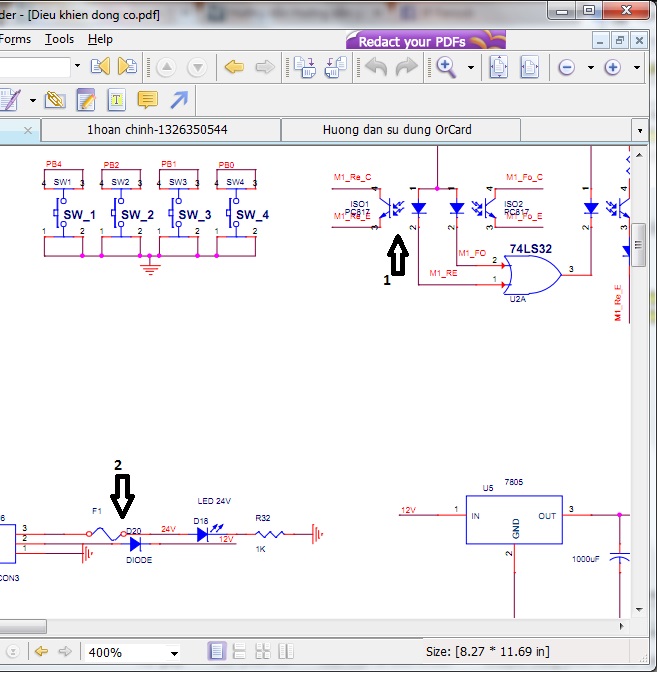Open the 400% zoom level dropdown
The image size is (658, 679).
[x=174, y=653]
